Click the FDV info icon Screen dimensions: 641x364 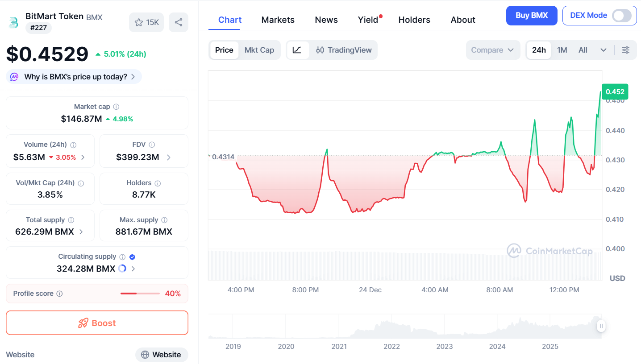click(x=152, y=145)
